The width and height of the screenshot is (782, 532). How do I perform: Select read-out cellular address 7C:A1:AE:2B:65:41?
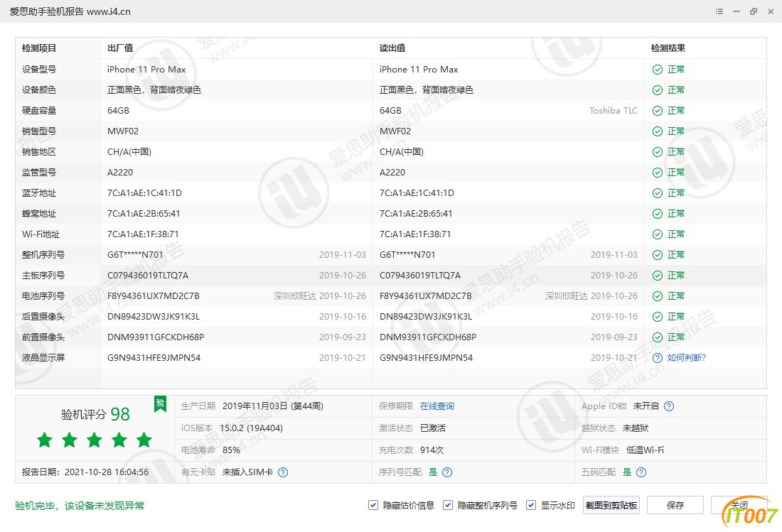pyautogui.click(x=416, y=213)
